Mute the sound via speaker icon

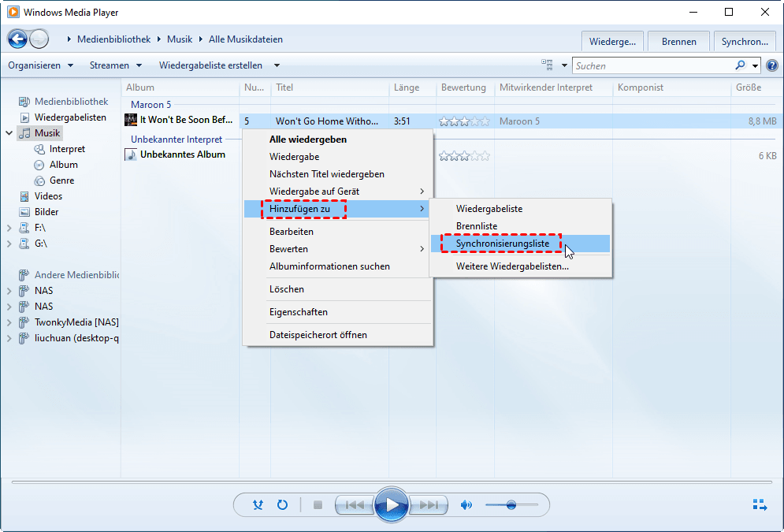(x=466, y=505)
